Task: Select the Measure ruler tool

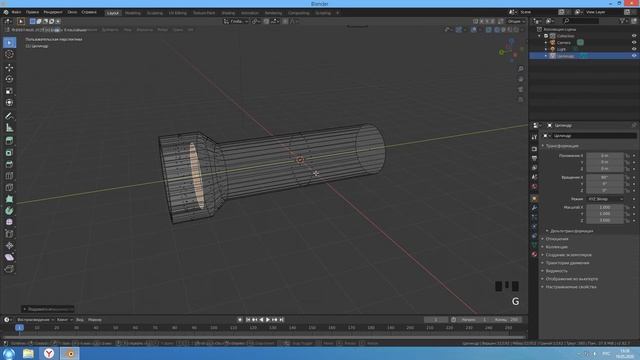Action: pyautogui.click(x=9, y=128)
